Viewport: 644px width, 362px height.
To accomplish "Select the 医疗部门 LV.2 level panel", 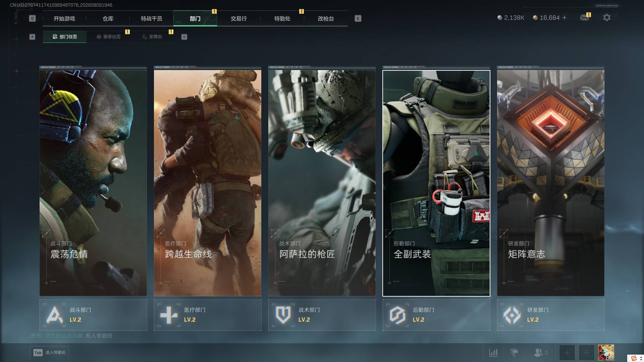I will tap(208, 315).
